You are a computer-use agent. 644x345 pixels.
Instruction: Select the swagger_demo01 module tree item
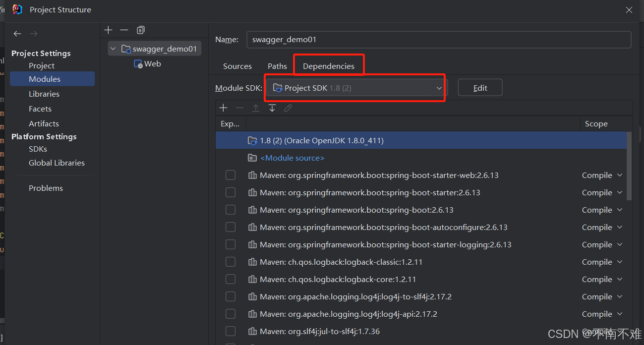pos(155,49)
